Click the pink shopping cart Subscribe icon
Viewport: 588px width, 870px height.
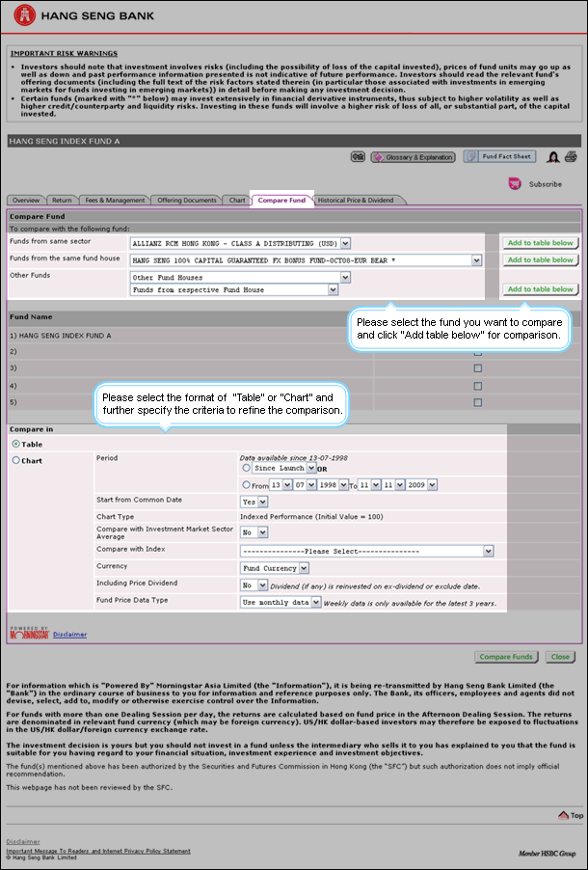(x=515, y=183)
